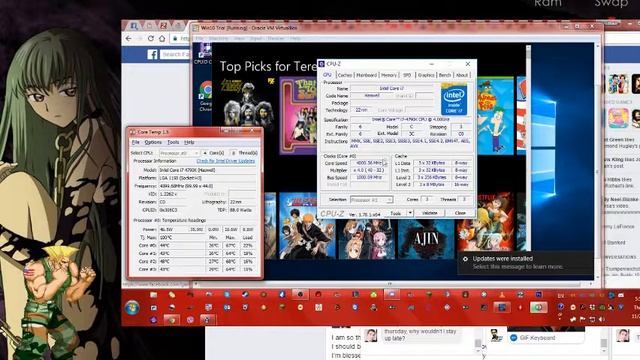Click the L1 Data cache value in CPU-Z
640x360 pixels.
[431, 163]
